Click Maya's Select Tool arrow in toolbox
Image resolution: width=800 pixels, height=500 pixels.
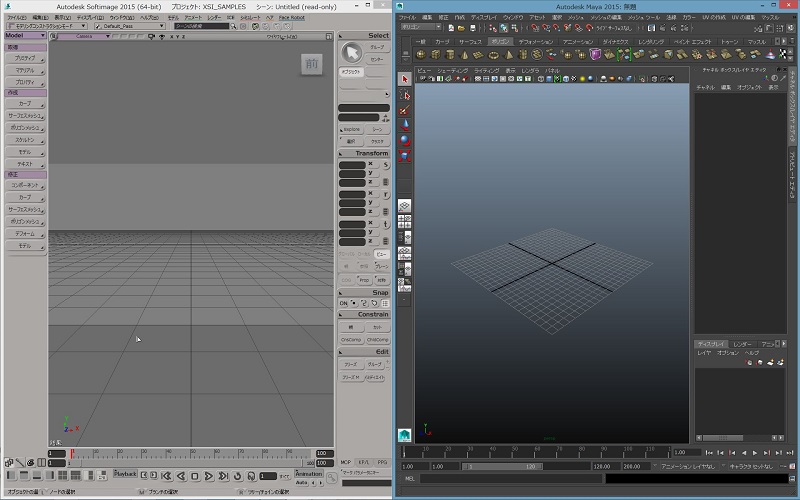coord(405,80)
